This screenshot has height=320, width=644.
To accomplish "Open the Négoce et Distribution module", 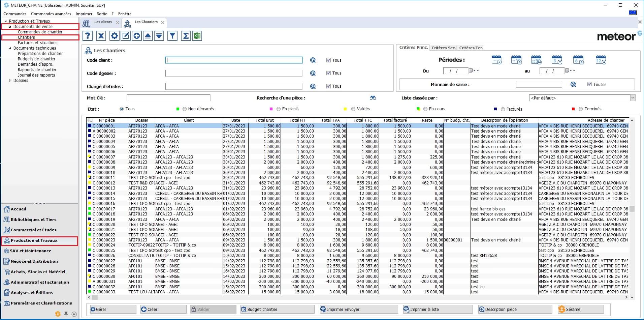I will pyautogui.click(x=34, y=261).
